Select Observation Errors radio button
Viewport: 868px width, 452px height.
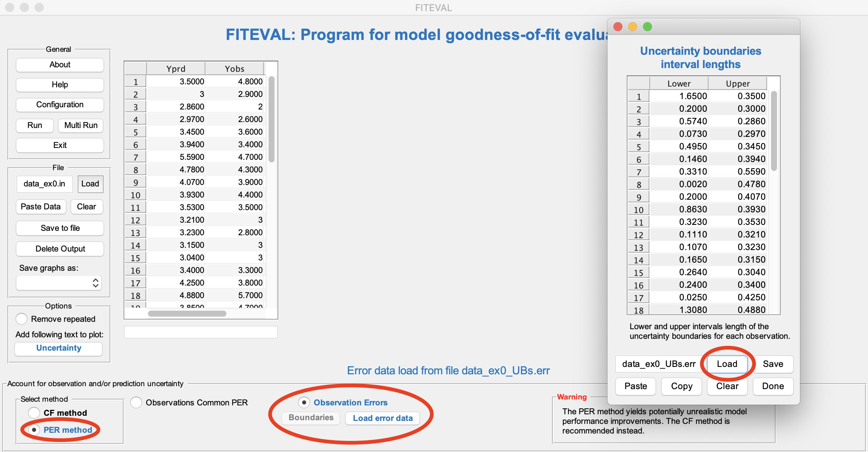pyautogui.click(x=304, y=402)
